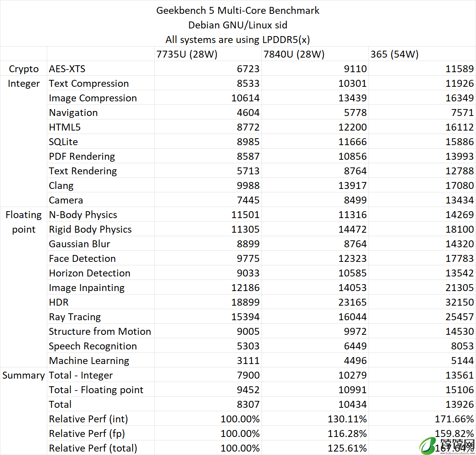Click the '365 (54W)' column header
The image size is (476, 455).
pyautogui.click(x=395, y=54)
